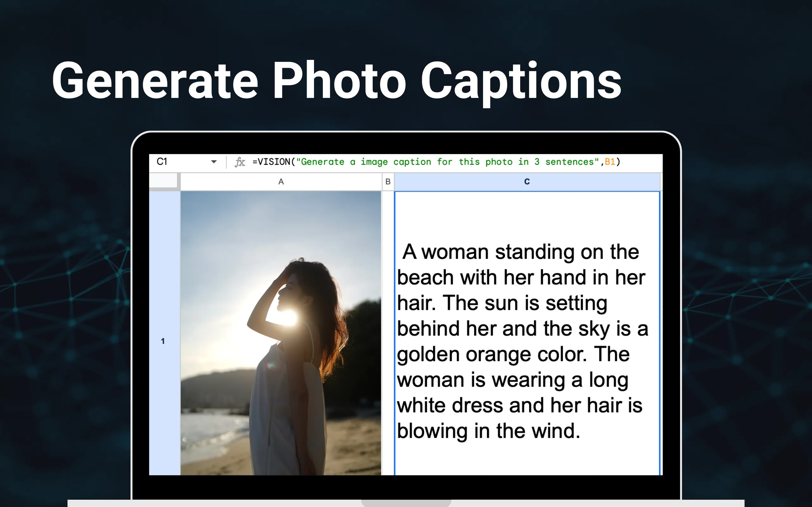Click the select-all corner above the row numbers
Image resolution: width=812 pixels, height=507 pixels.
(x=163, y=181)
